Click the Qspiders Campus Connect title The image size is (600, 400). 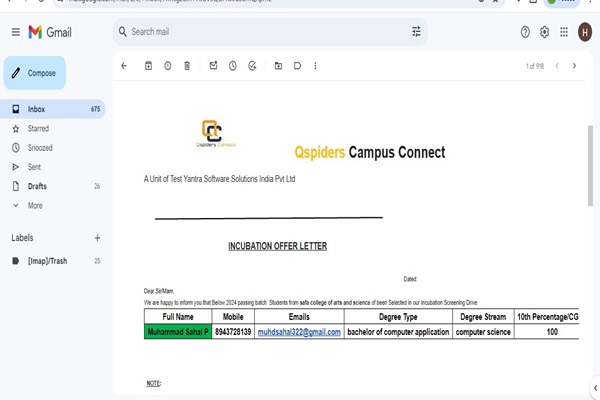tap(370, 152)
